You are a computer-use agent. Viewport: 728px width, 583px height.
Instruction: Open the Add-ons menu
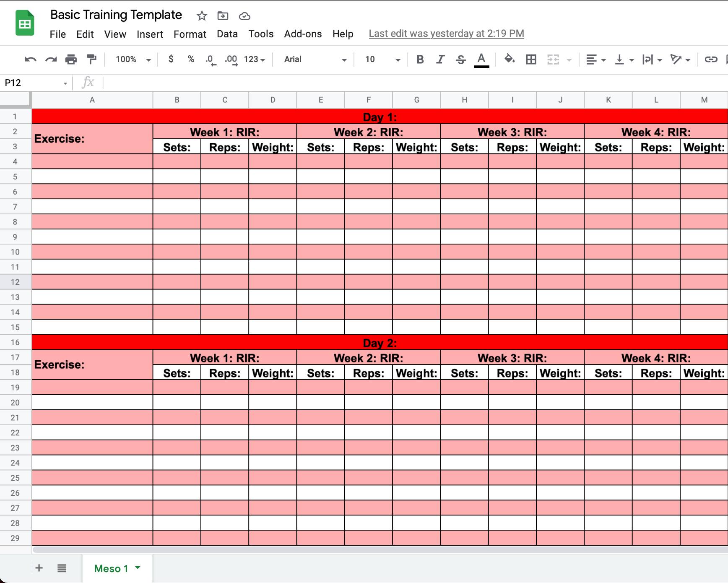pyautogui.click(x=303, y=34)
